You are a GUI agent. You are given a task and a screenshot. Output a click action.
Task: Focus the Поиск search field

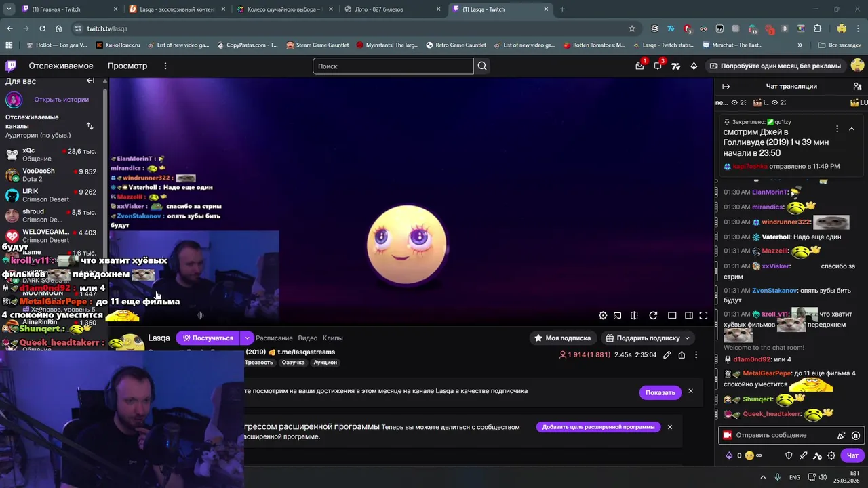393,66
